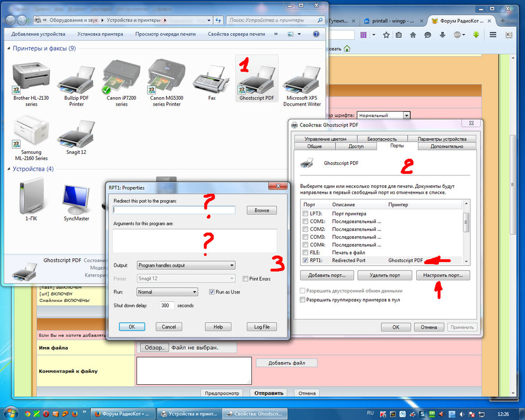Screen dimensions: 525x420
Task: Click the Browse button
Action: coord(262,211)
